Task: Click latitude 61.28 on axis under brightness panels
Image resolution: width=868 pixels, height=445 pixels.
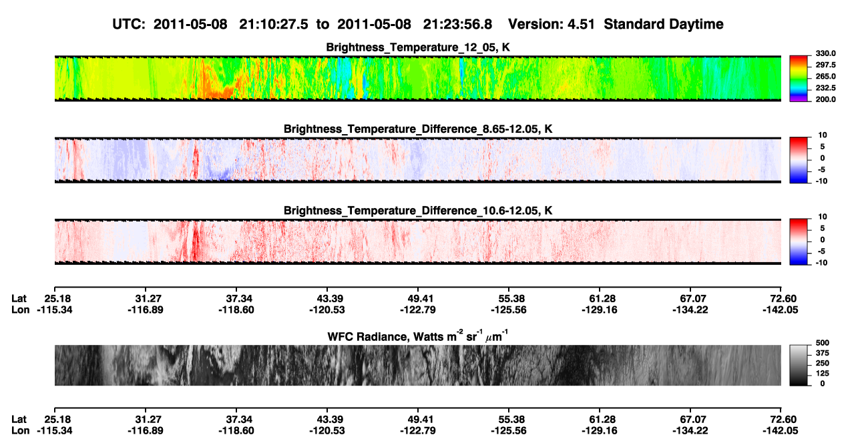Action: point(602,298)
